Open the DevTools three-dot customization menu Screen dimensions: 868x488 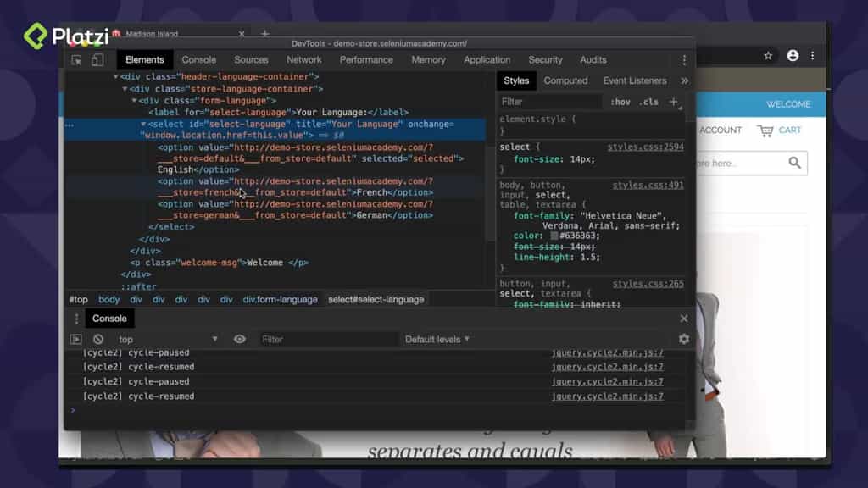685,59
